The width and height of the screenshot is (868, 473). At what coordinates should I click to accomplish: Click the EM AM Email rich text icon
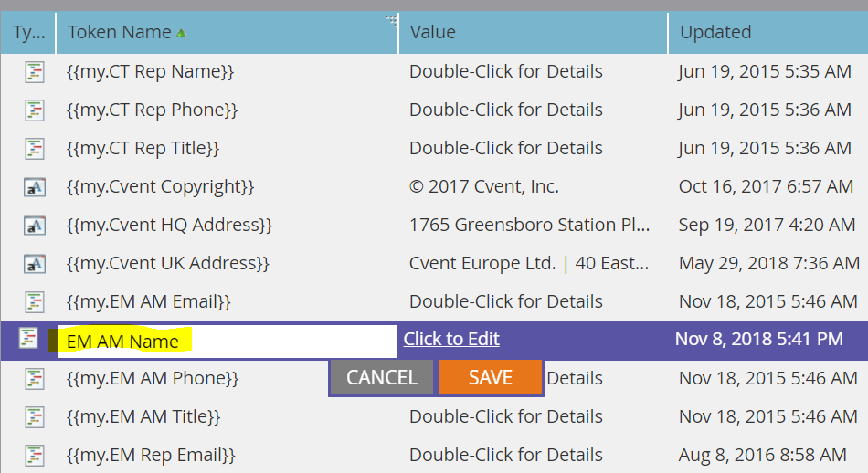click(x=35, y=302)
